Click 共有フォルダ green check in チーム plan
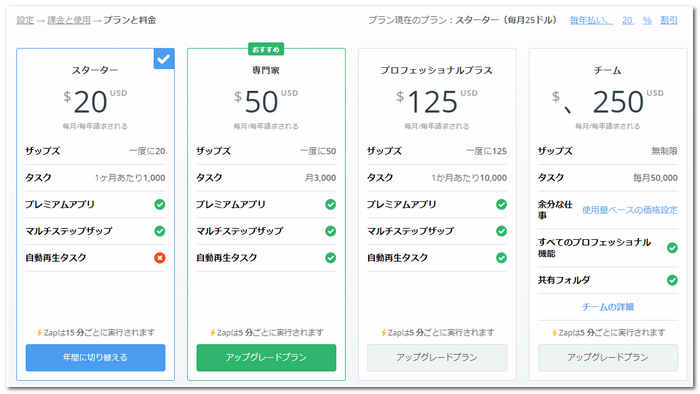The width and height of the screenshot is (700, 394). [672, 280]
